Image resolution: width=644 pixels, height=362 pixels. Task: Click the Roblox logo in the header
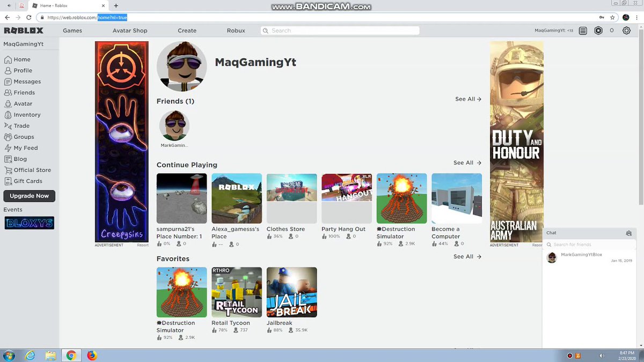(24, 31)
